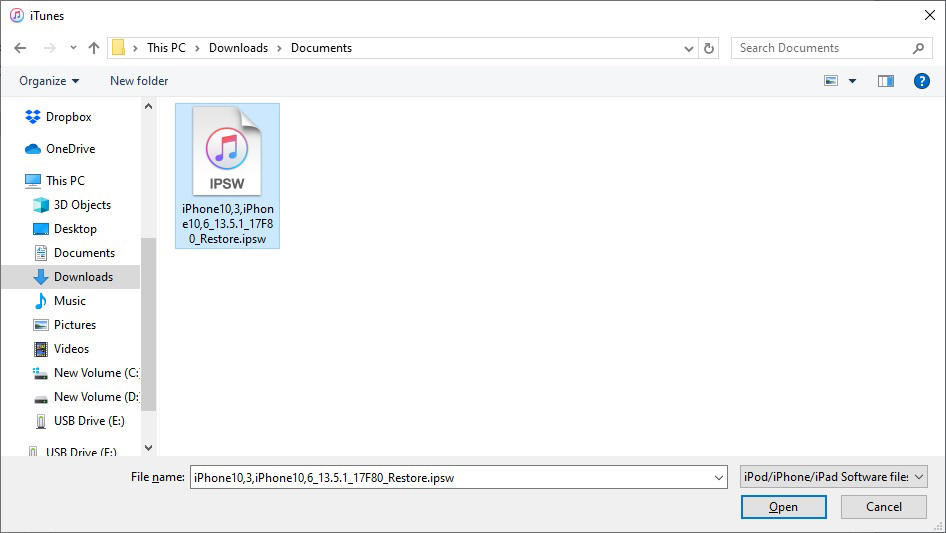Open the Help question mark icon
The image size is (946, 533).
point(921,81)
